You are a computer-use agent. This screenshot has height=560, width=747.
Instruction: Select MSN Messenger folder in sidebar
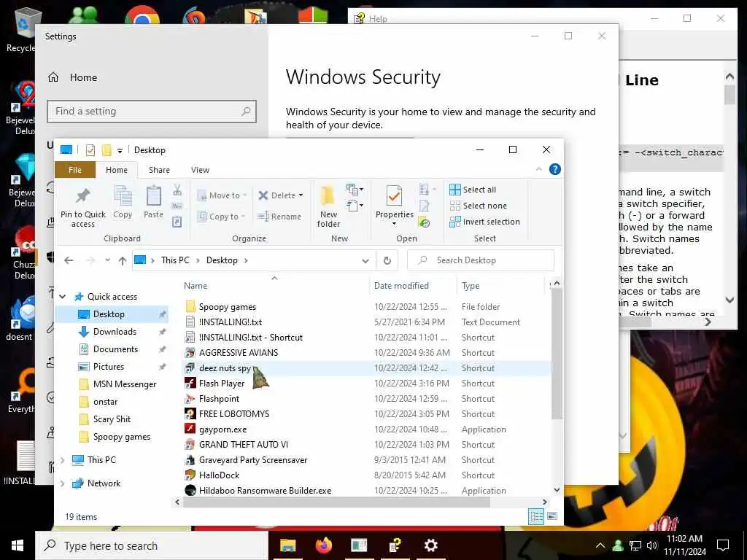(124, 384)
